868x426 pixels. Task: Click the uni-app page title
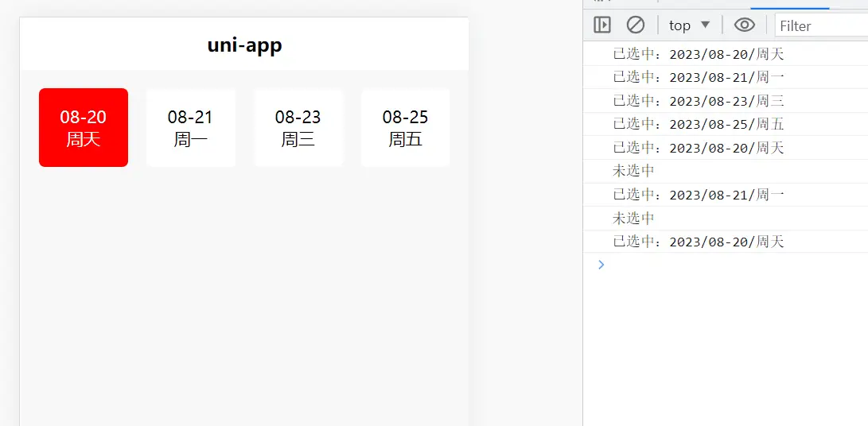(245, 45)
